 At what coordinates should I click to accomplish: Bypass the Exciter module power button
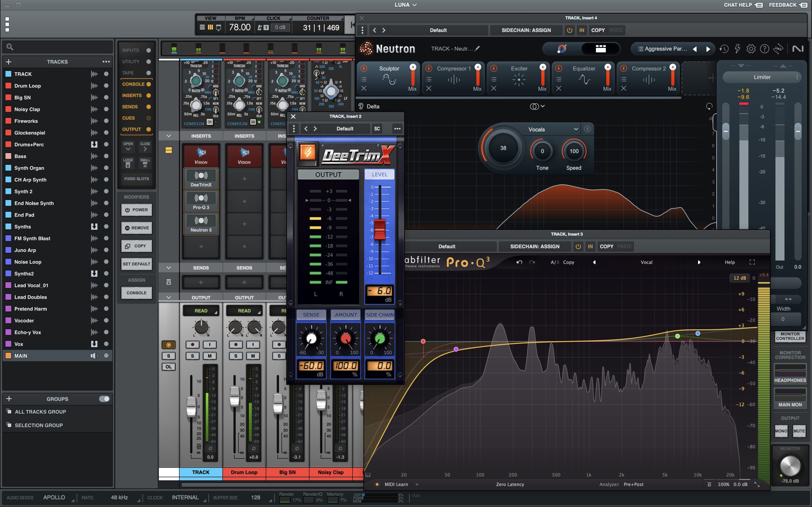coord(494,68)
